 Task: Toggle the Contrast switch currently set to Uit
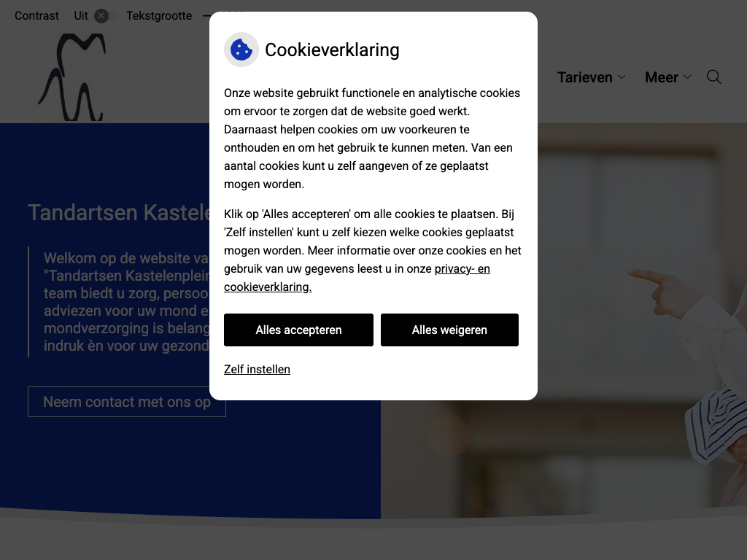click(x=106, y=16)
